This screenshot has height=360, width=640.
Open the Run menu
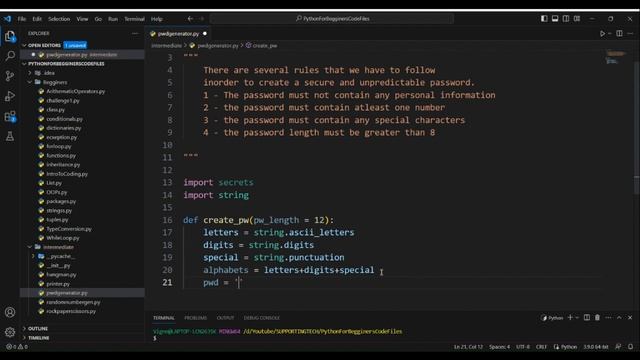(113, 19)
